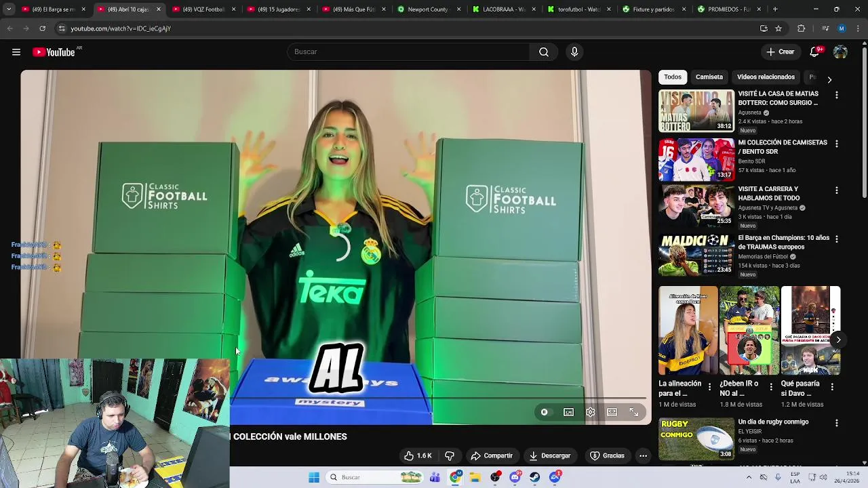Bookmark this page with the star

778,28
